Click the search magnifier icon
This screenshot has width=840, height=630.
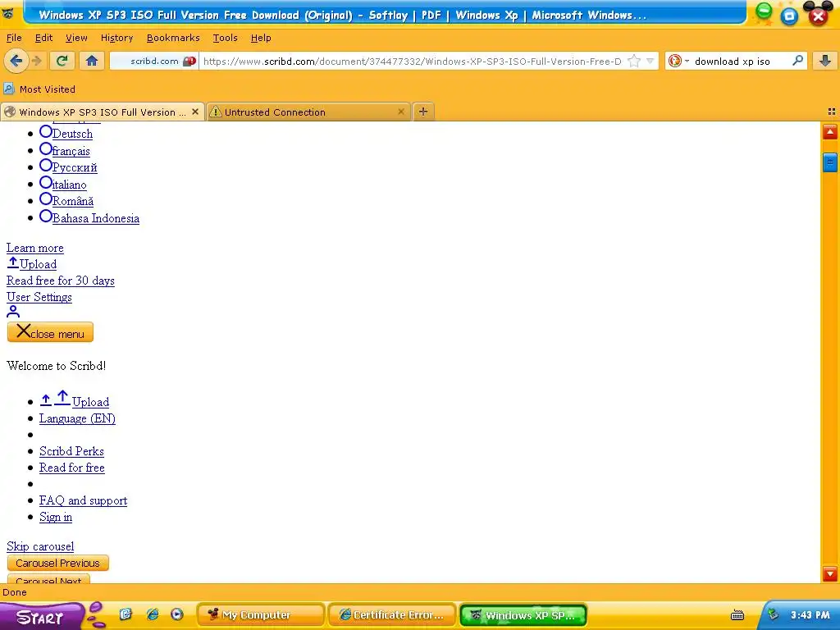[797, 61]
